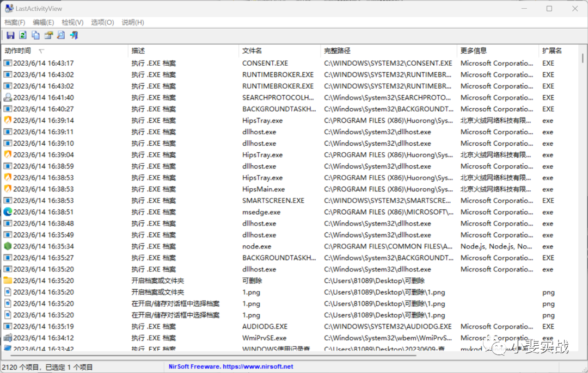
Task: Click the Edge icon in msedge.exe row
Action: coord(8,212)
